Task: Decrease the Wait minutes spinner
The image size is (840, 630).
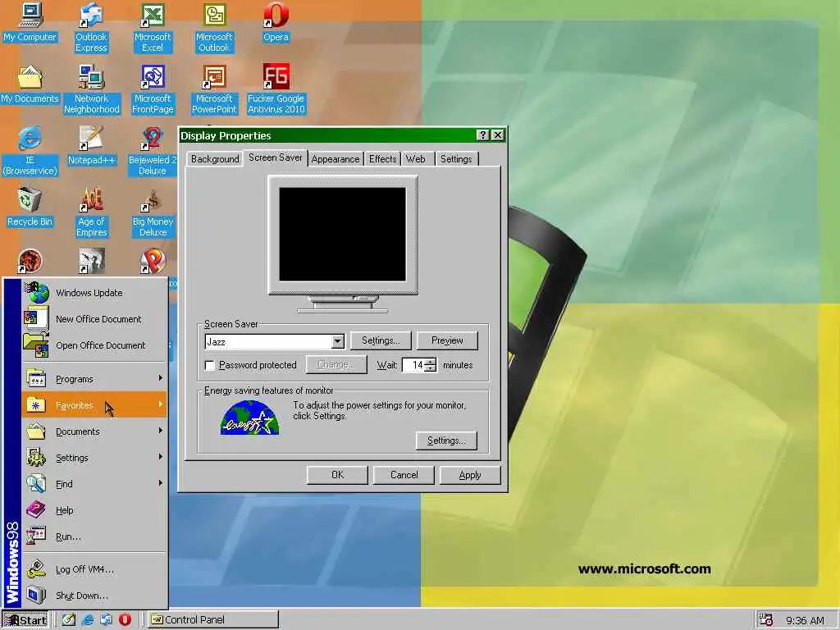Action: [x=431, y=368]
